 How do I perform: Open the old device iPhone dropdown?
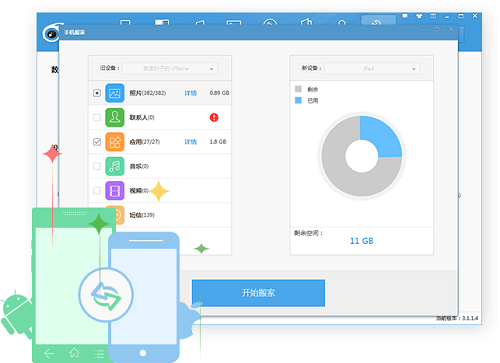pos(170,69)
